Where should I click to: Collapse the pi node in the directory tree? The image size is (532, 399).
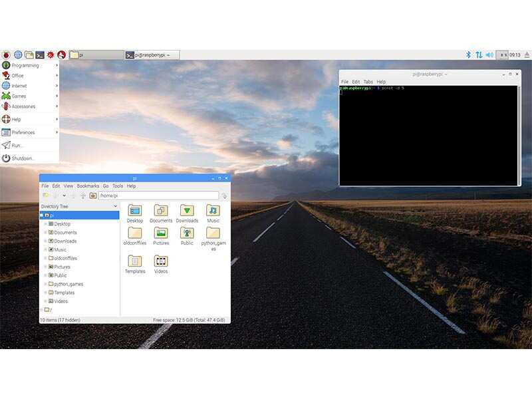(43, 214)
